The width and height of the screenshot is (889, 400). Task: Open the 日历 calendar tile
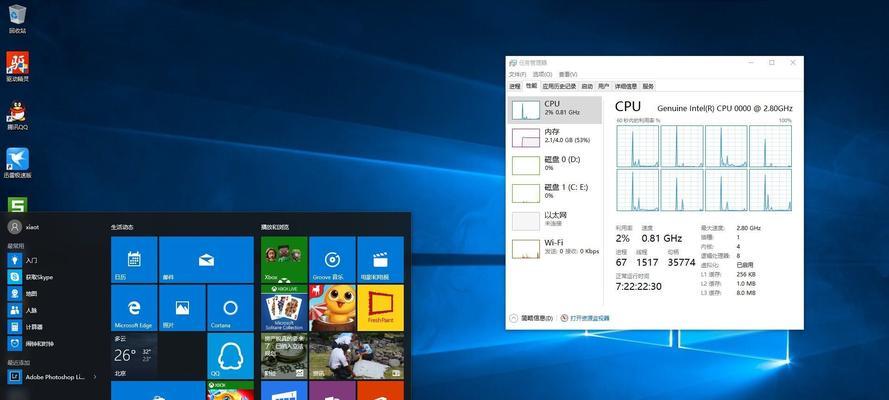[x=134, y=259]
